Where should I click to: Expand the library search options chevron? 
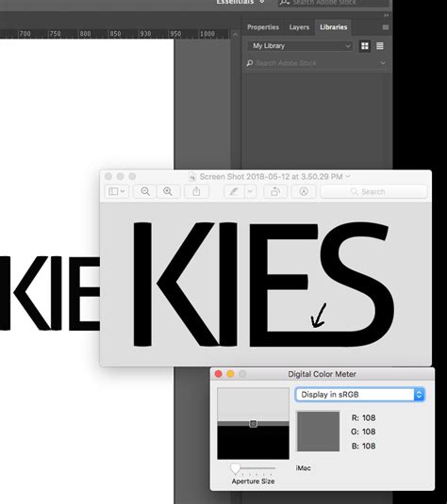click(383, 63)
